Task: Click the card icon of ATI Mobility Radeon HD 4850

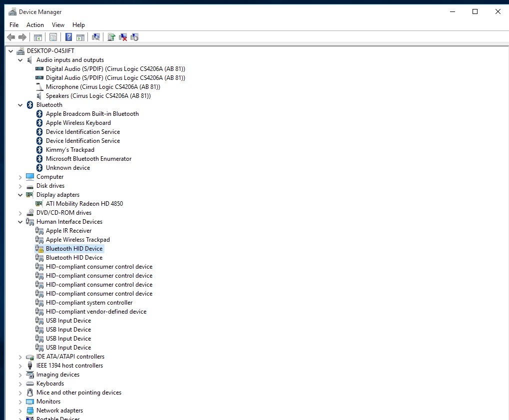Action: coord(39,204)
